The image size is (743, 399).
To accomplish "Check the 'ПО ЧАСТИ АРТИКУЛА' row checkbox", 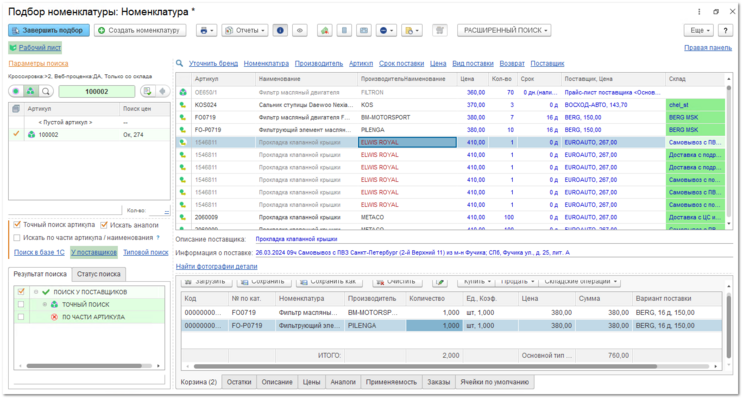I will [21, 317].
